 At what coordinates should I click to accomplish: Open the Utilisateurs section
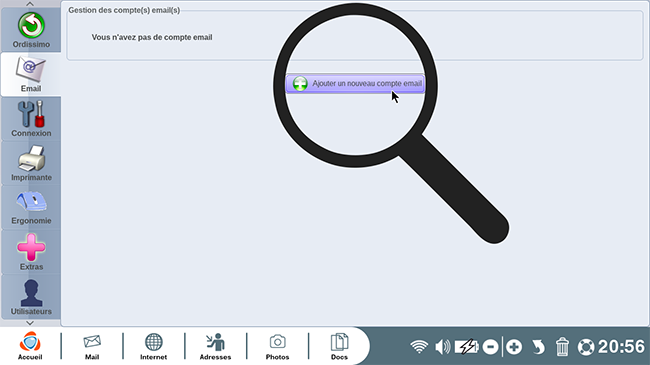(31, 297)
